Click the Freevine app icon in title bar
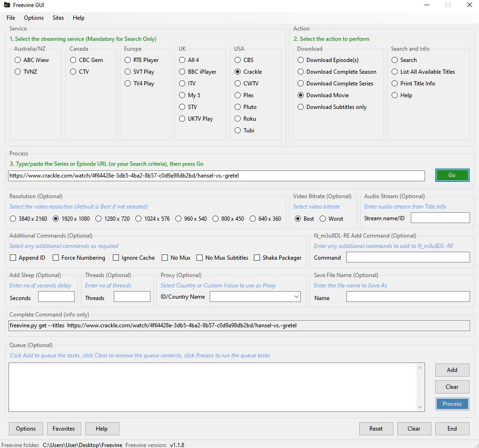 [x=6, y=5]
